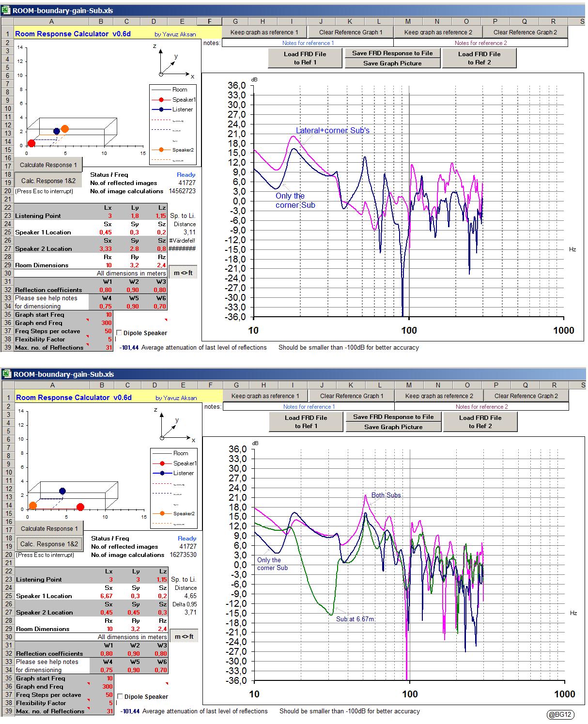This screenshot has width=588, height=724.
Task: Click Clear Reference Graph 1, bottom window
Action: [x=351, y=396]
